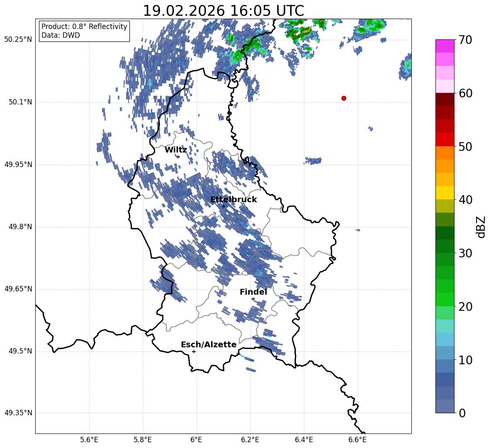Pick the magenta top colorbar segment
Viewport: 491px width, 448px height.
tap(445, 46)
